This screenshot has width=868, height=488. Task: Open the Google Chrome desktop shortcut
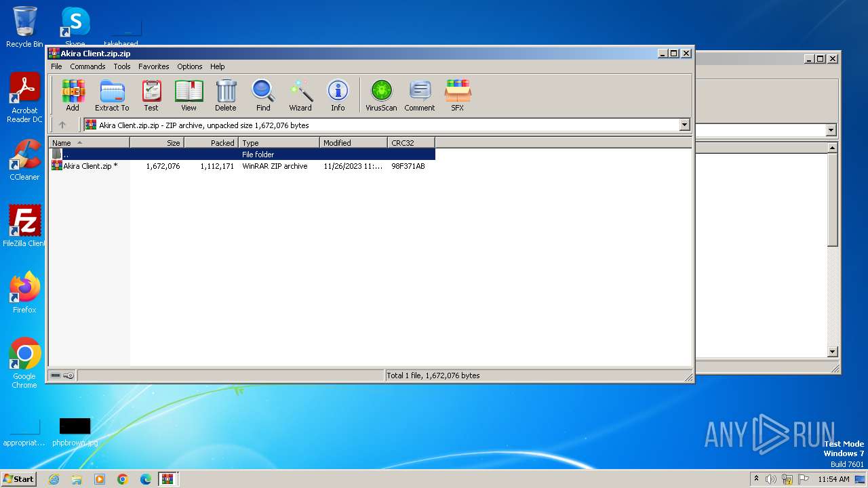(x=24, y=363)
